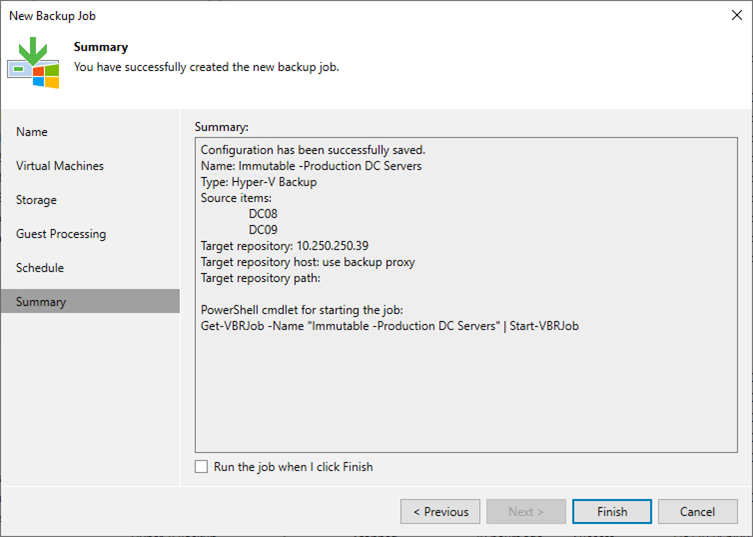Image resolution: width=753 pixels, height=537 pixels.
Task: Click the Finish button
Action: point(612,512)
